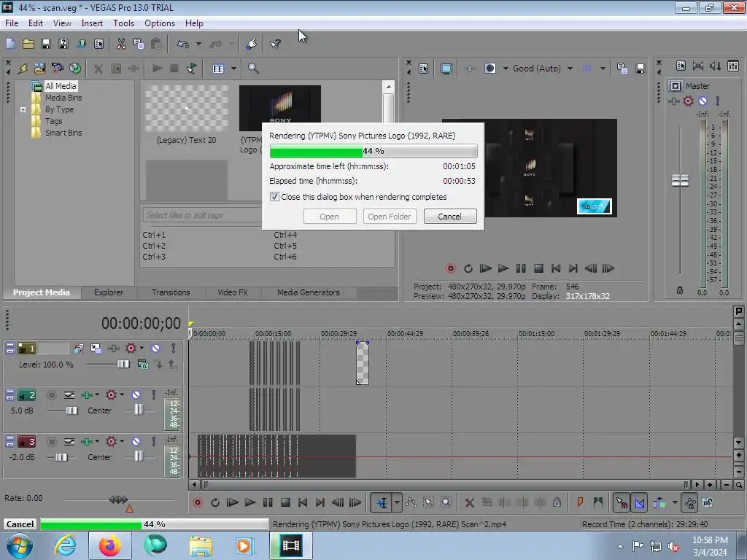
Task: Switch to the Explorer tab
Action: (109, 292)
